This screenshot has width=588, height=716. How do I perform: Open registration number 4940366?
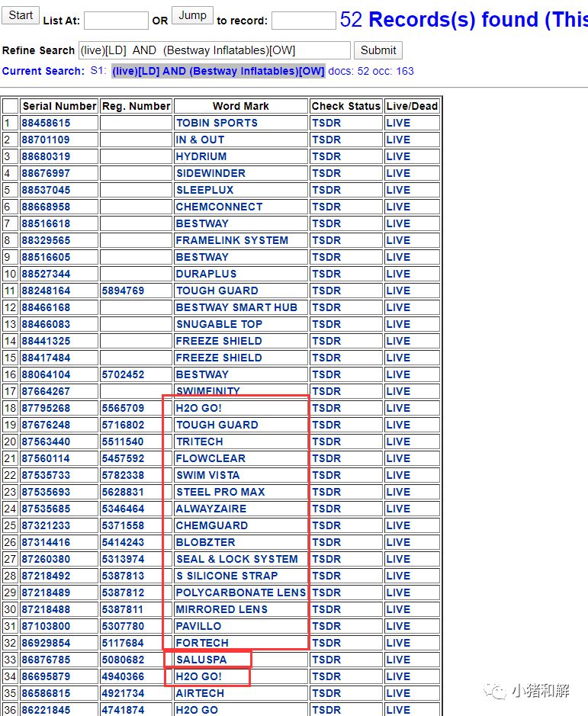coord(123,676)
